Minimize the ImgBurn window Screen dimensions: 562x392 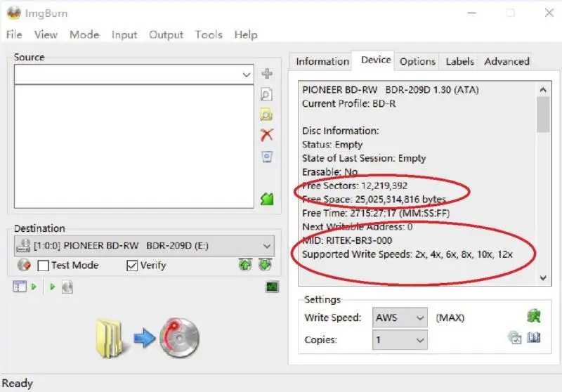471,13
